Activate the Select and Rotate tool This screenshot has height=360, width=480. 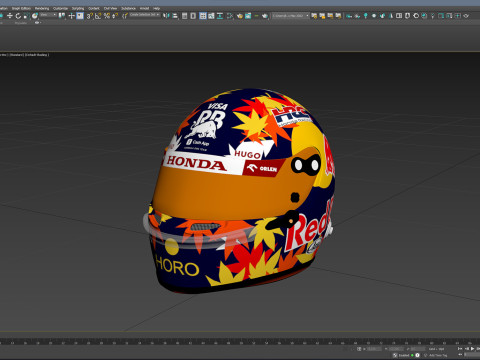click(x=18, y=16)
